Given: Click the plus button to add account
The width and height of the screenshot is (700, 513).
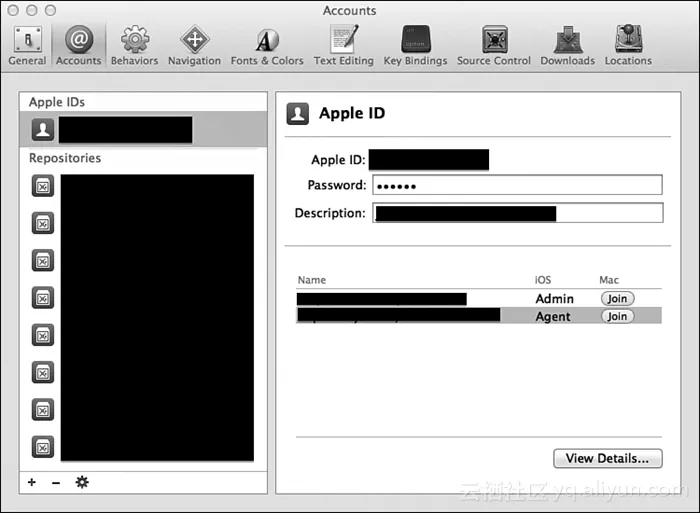Looking at the screenshot, I should click(x=32, y=482).
